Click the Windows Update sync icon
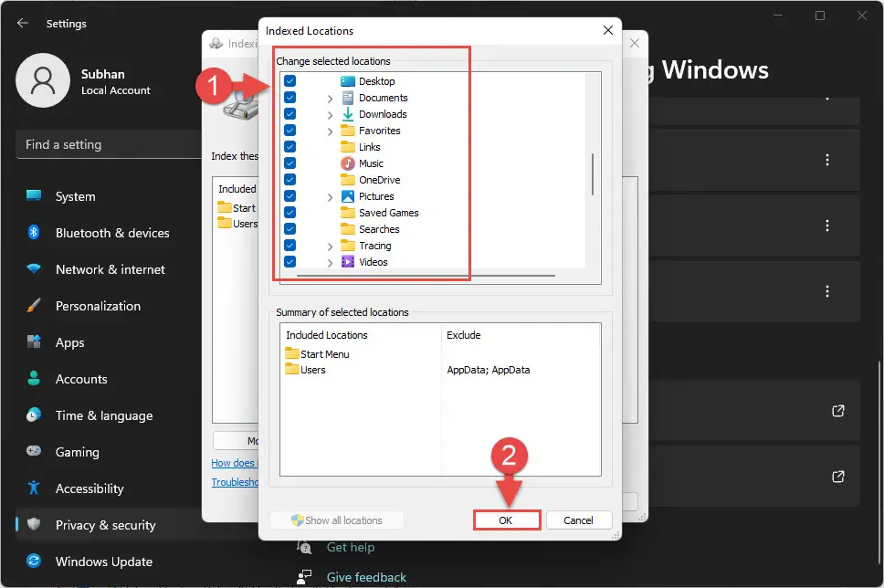This screenshot has height=588, width=884. pyautogui.click(x=34, y=561)
